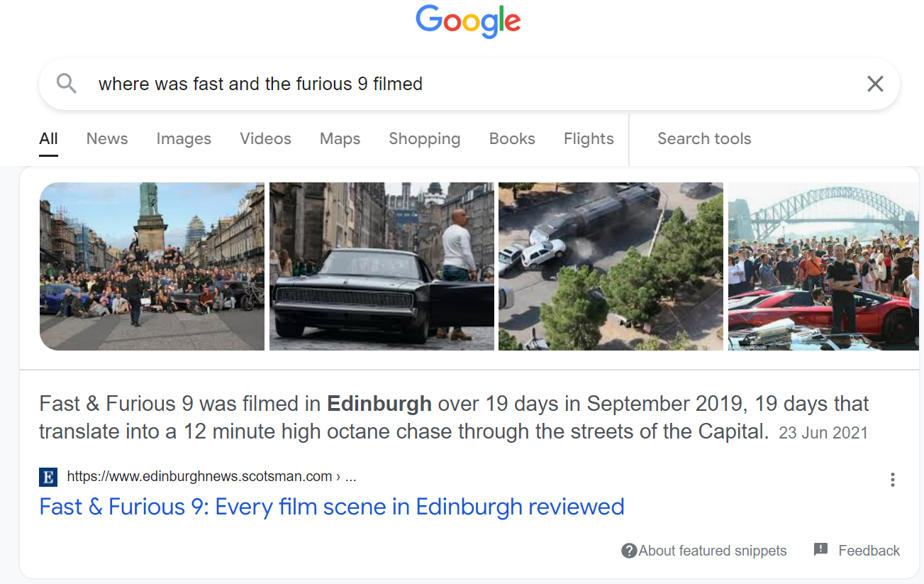Click the Google logo

click(468, 21)
